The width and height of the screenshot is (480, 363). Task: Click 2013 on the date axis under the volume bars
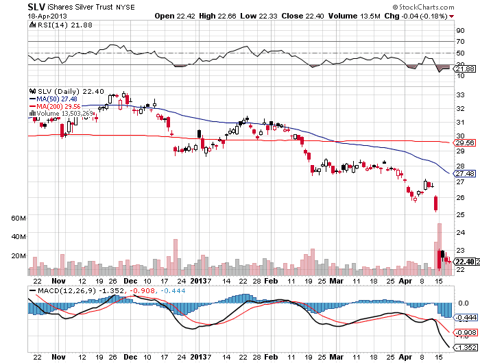(x=199, y=281)
